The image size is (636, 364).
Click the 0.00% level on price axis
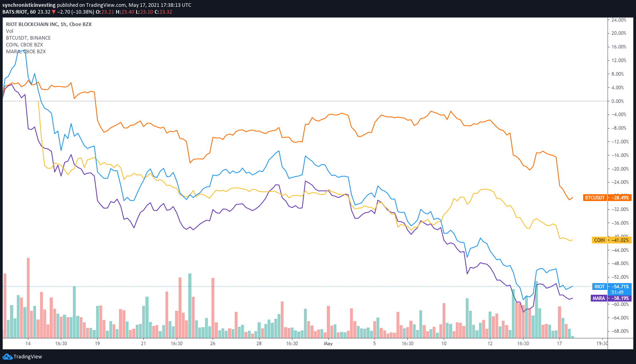point(618,101)
